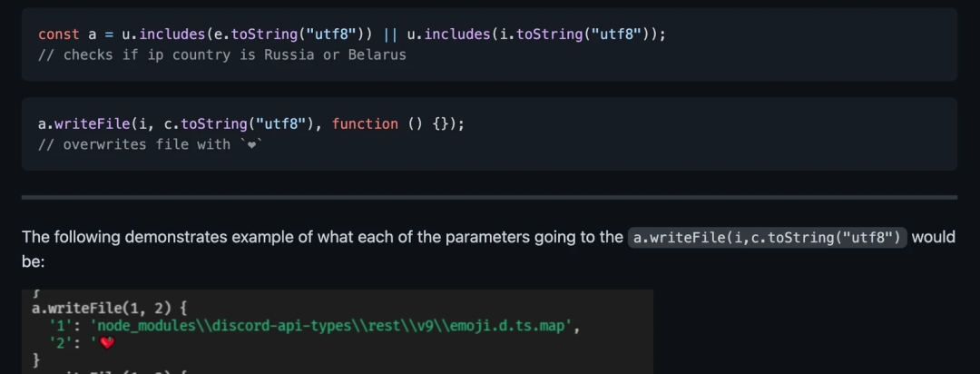The height and width of the screenshot is (374, 980).
Task: Click the "function" keyword in second code block
Action: tap(365, 123)
